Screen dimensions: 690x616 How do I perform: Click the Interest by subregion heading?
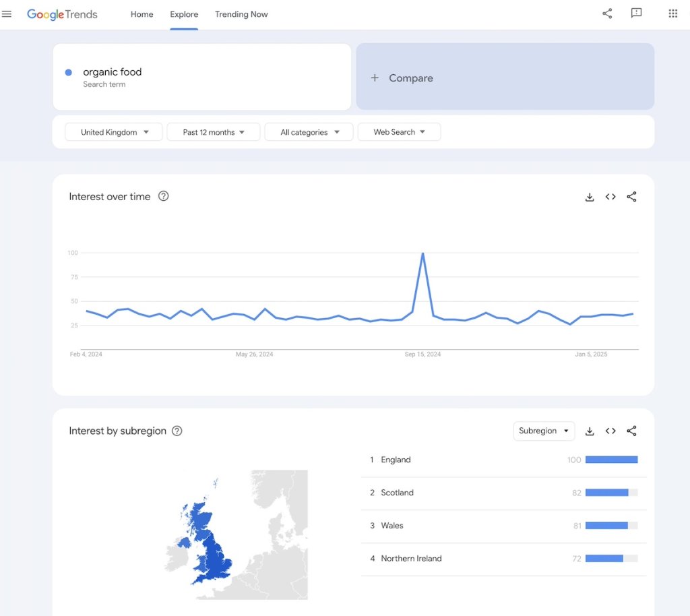tap(117, 431)
